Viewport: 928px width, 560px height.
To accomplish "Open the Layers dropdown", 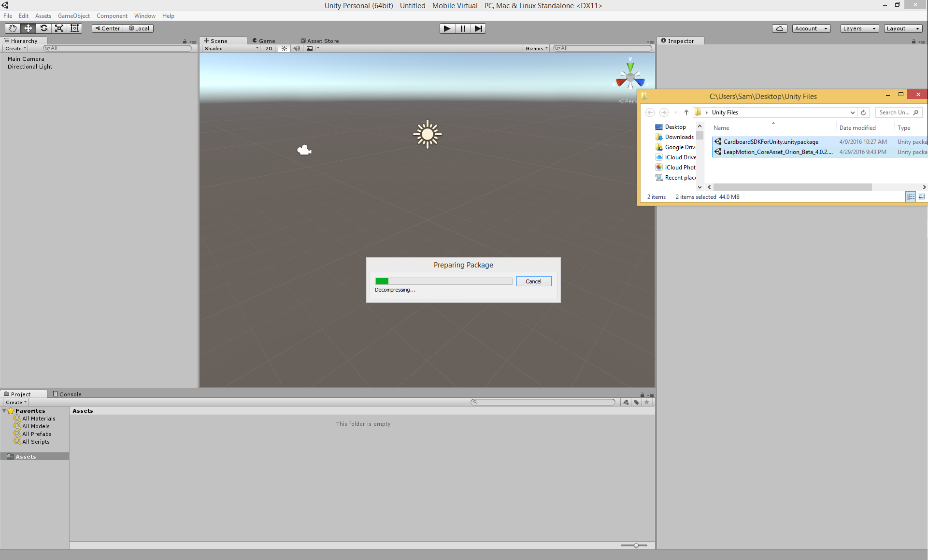I will coord(859,28).
